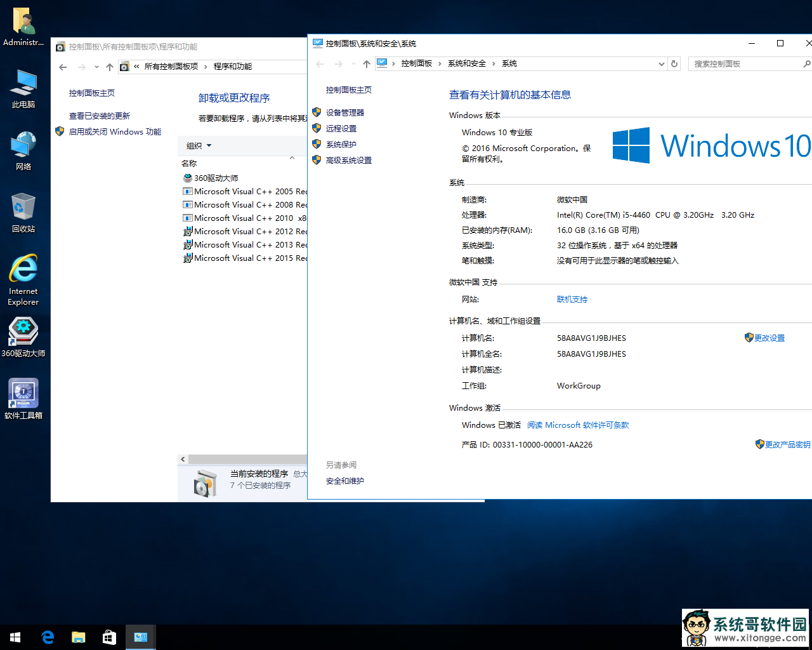Open the 网络 desktop icon
Image resolution: width=812 pixels, height=650 pixels.
click(x=23, y=151)
